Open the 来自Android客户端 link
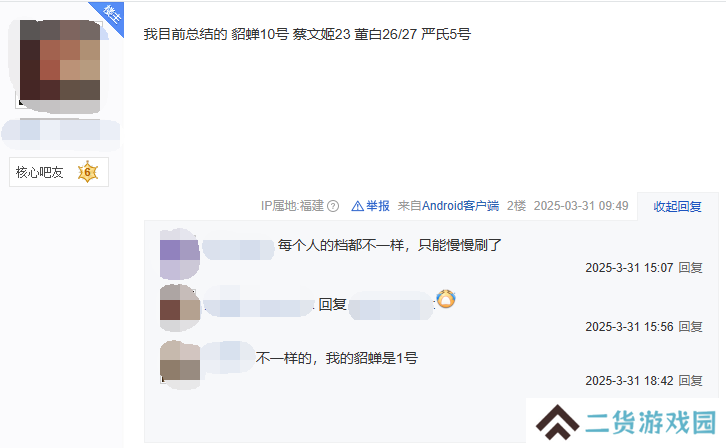Image resolution: width=726 pixels, height=448 pixels. tap(448, 206)
